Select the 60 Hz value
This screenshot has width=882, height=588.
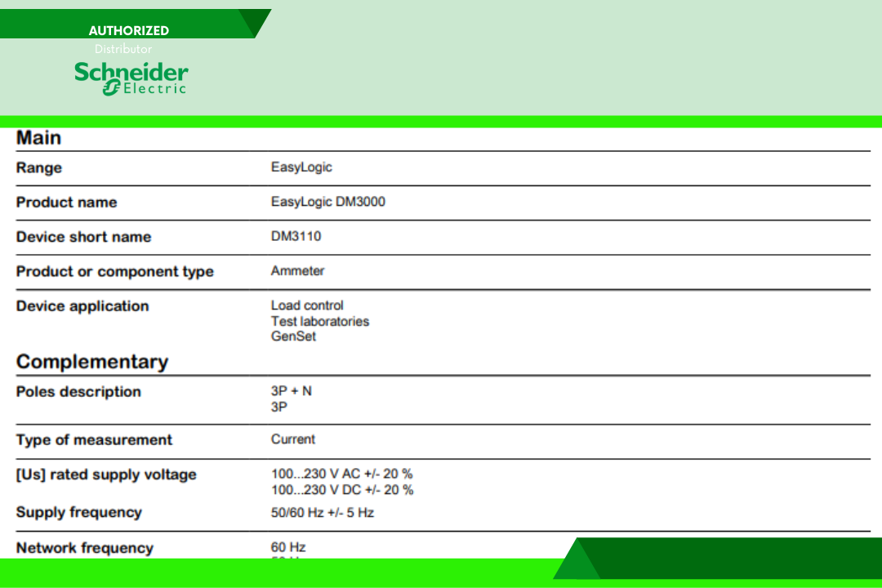[288, 547]
